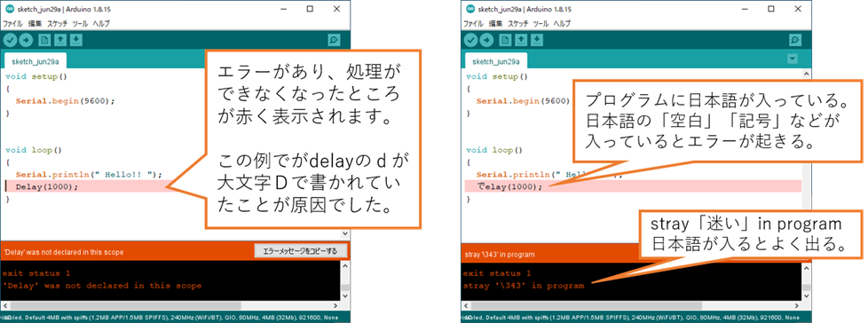
Task: Click left console vertical scrollbar
Action: (345, 281)
